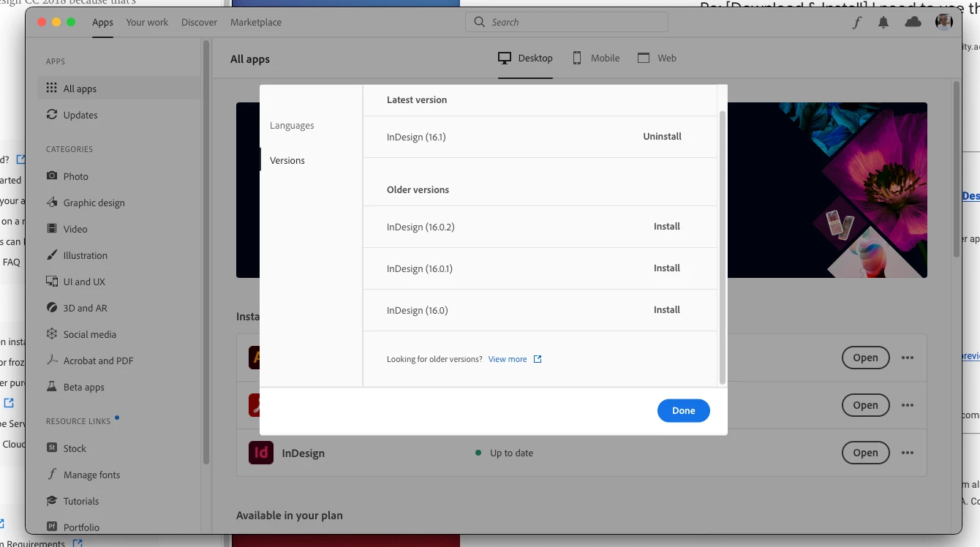The image size is (980, 547).
Task: Open the Marketplace tab
Action: pyautogui.click(x=256, y=22)
